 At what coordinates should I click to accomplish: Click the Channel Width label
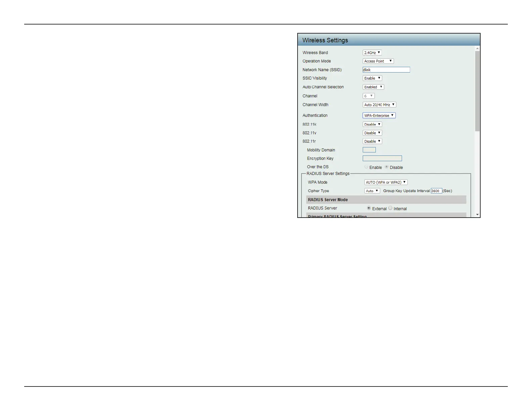tap(315, 105)
